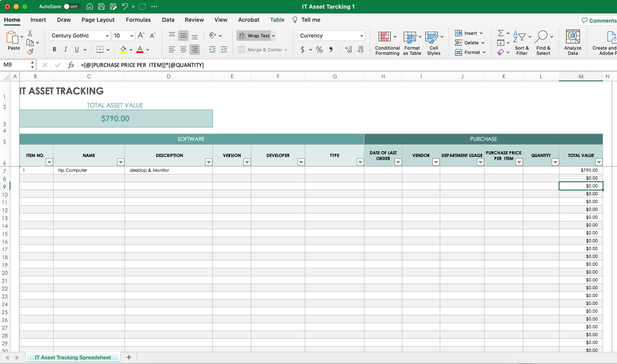
Task: Open the TOTAL VALUE filter dropdown
Action: tap(598, 162)
